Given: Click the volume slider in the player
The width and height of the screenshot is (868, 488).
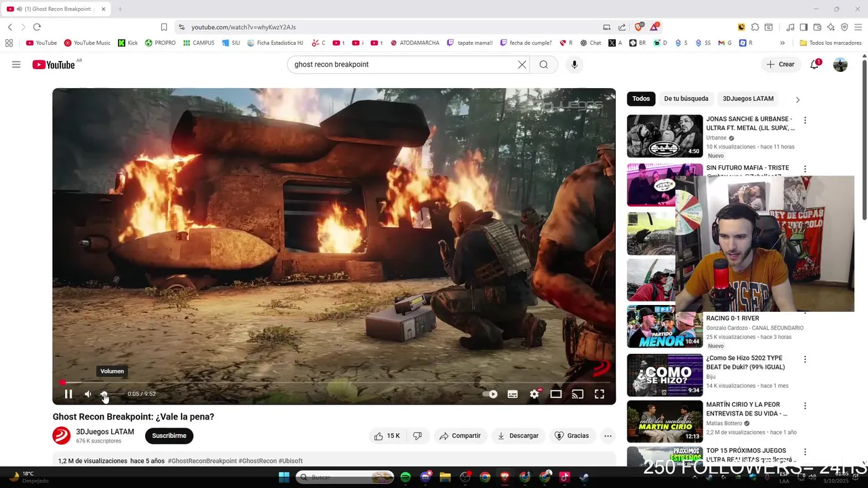Looking at the screenshot, I should [x=104, y=394].
